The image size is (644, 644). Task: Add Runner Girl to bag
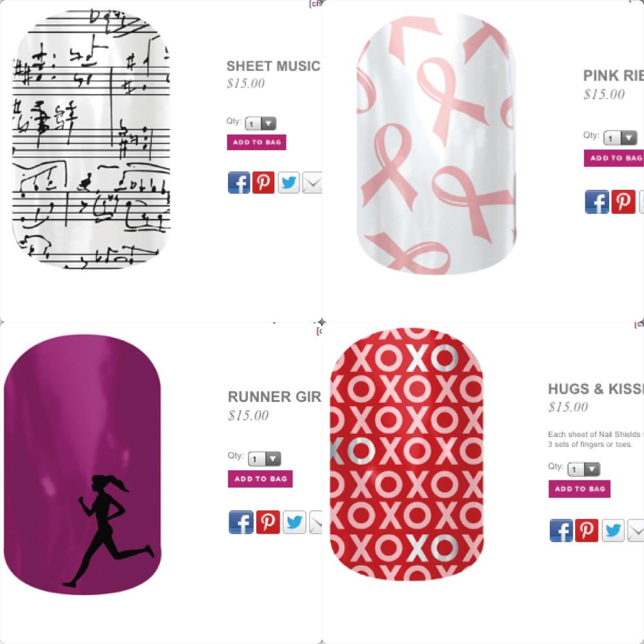tap(260, 479)
